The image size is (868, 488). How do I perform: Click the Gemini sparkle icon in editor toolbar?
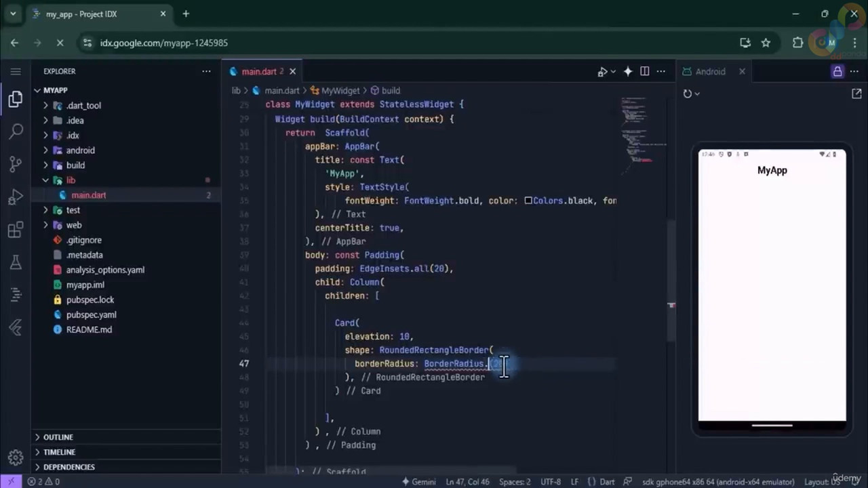tap(628, 71)
